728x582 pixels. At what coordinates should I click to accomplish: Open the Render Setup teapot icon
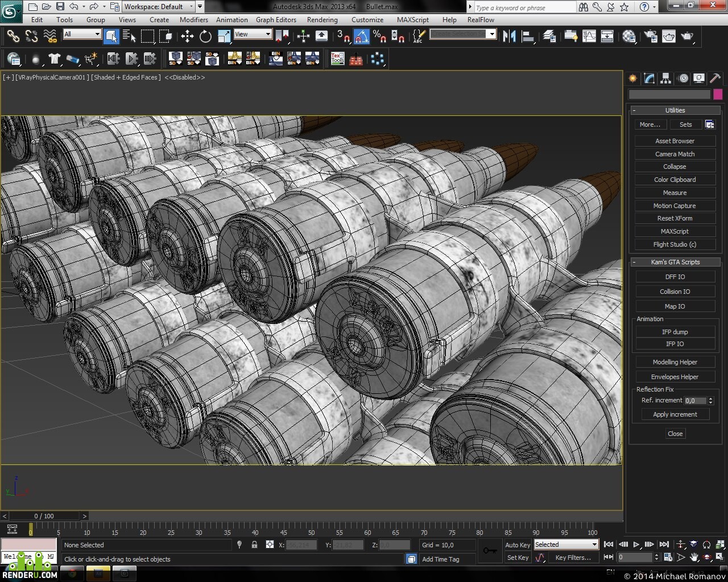click(651, 36)
